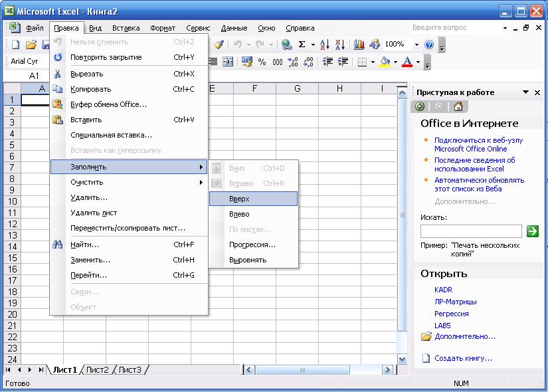Click the Format Painter brush icon

coord(219,45)
